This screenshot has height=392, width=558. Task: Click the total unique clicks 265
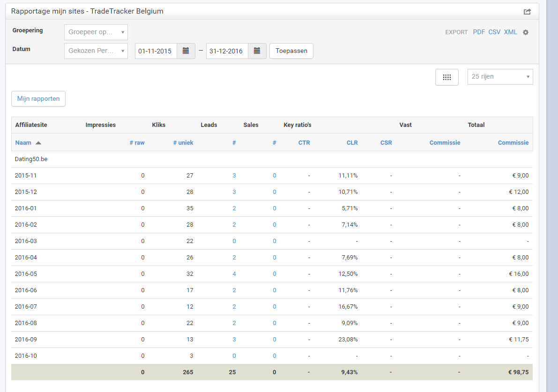click(x=188, y=372)
